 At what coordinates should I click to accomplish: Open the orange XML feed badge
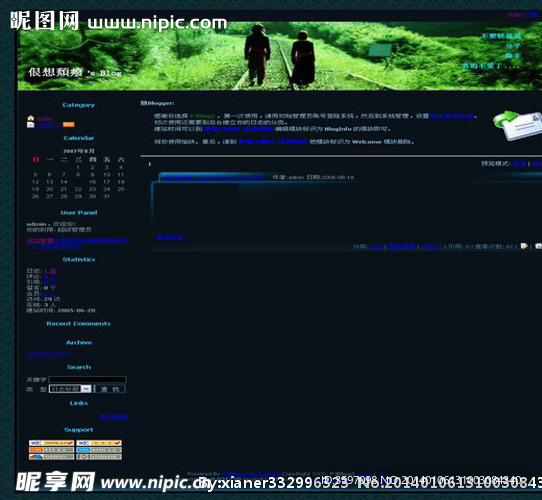(x=68, y=125)
